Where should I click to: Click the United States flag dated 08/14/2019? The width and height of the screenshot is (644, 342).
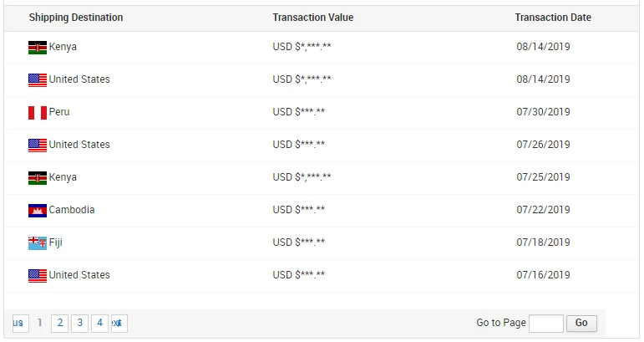point(37,80)
